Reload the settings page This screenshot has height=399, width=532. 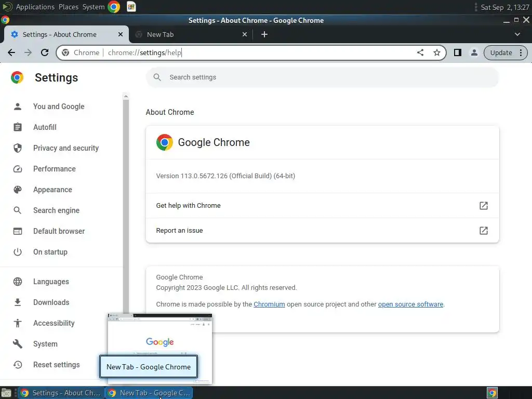45,52
